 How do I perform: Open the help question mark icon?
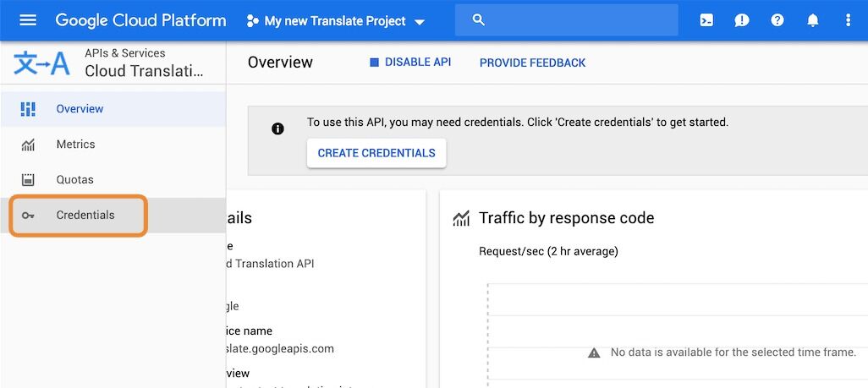(777, 20)
